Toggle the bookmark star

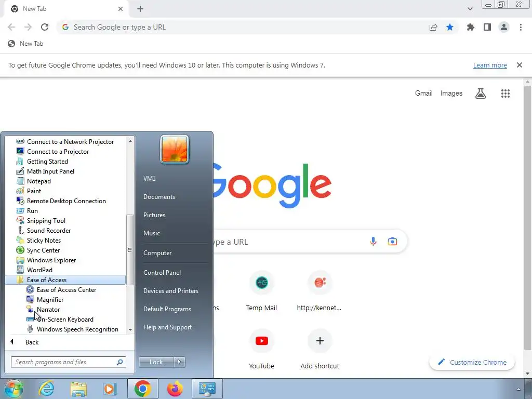450,27
